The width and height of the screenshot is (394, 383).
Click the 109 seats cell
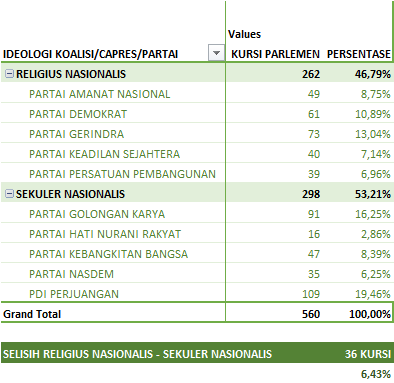coord(311,294)
